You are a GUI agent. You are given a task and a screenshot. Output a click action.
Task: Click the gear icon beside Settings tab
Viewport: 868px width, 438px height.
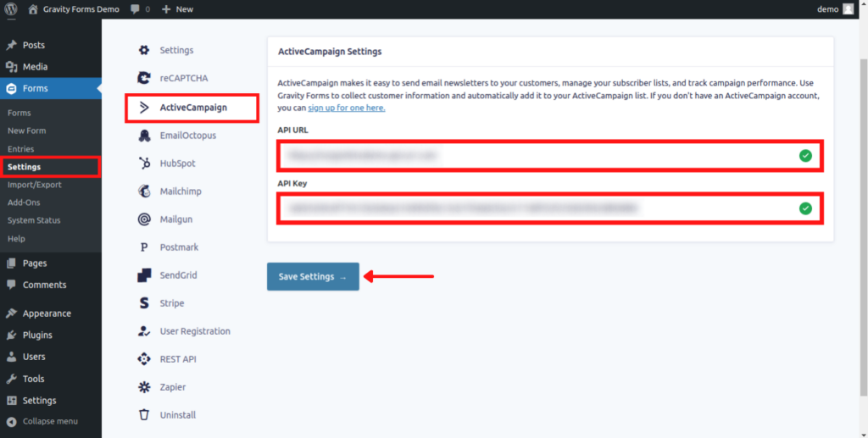click(x=144, y=50)
